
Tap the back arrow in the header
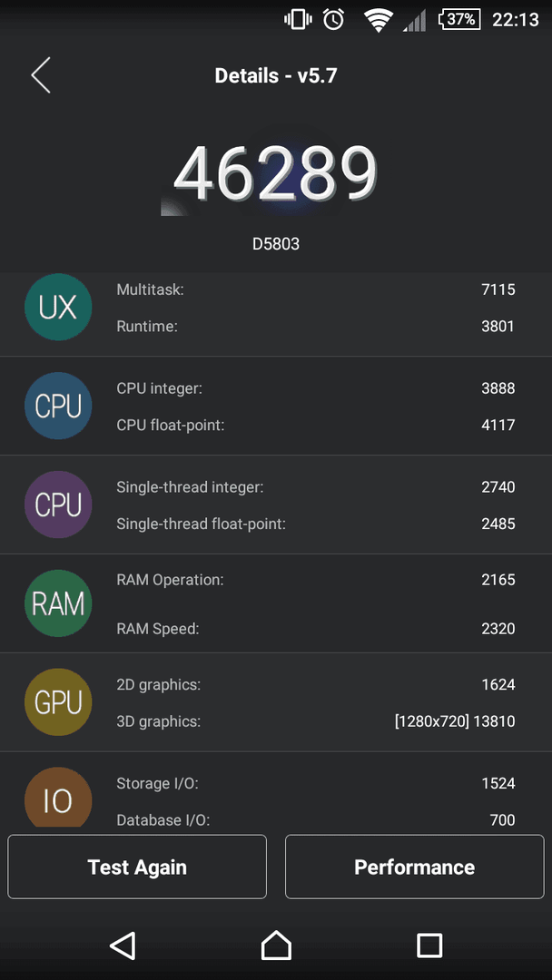coord(41,75)
